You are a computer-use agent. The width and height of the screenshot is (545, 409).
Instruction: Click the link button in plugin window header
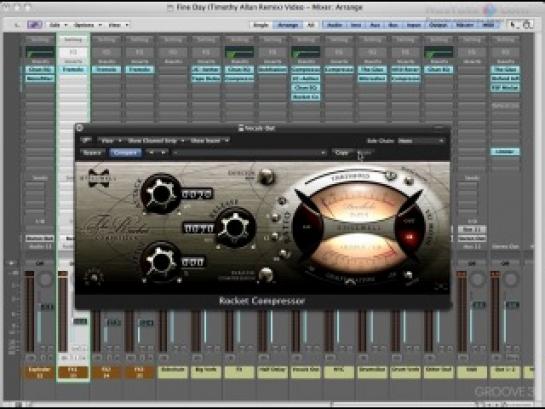(86, 140)
